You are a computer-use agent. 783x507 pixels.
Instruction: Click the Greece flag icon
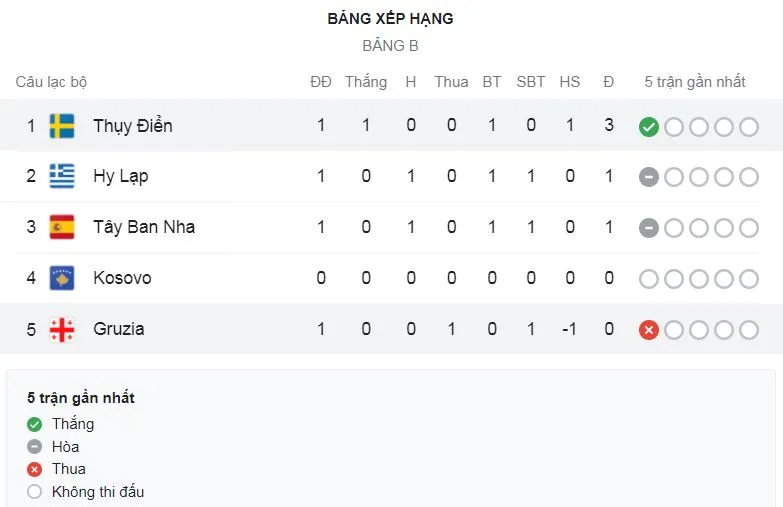pos(62,176)
